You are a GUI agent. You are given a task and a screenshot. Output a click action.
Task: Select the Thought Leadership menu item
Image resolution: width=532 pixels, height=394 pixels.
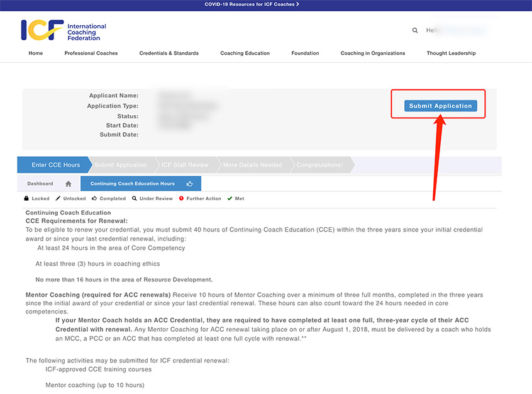(x=451, y=53)
